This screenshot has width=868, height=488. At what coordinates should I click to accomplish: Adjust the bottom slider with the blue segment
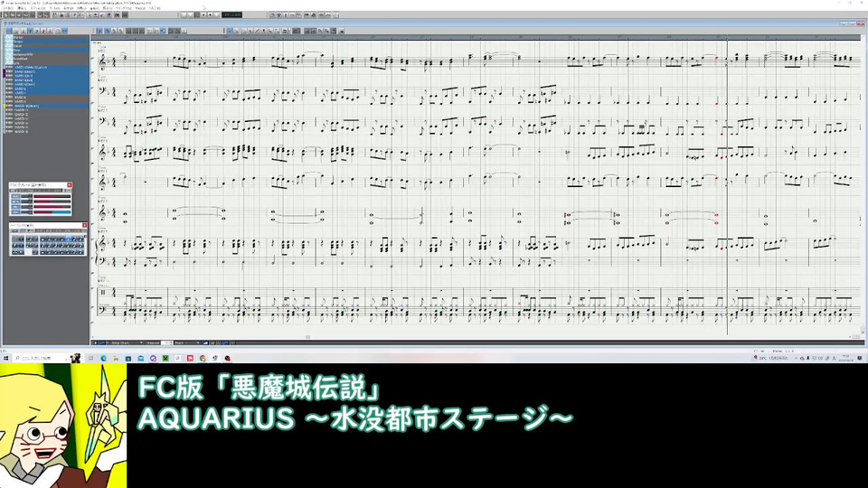(52, 211)
